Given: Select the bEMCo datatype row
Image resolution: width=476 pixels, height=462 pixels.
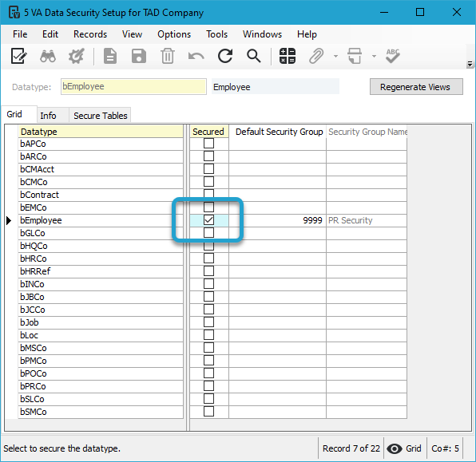Looking at the screenshot, I should point(101,207).
